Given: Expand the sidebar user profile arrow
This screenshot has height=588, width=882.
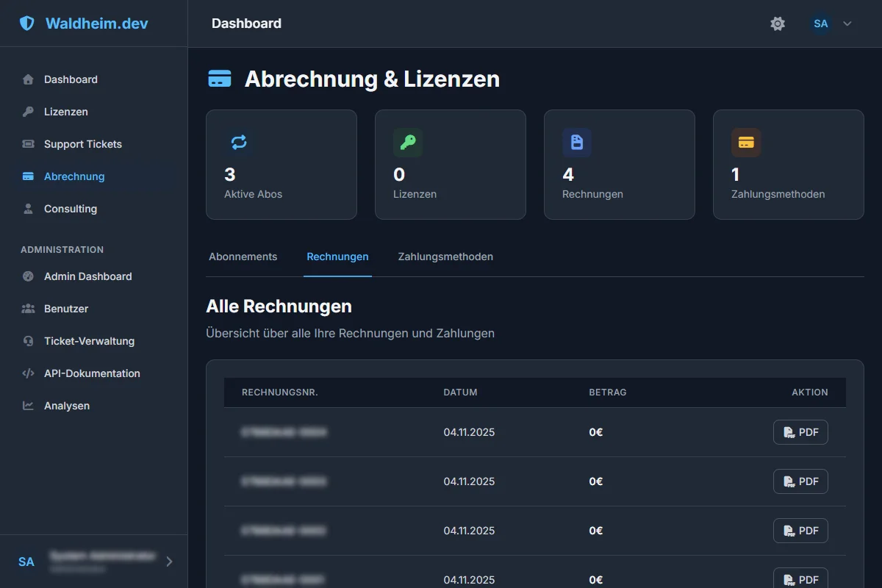Looking at the screenshot, I should tap(170, 562).
